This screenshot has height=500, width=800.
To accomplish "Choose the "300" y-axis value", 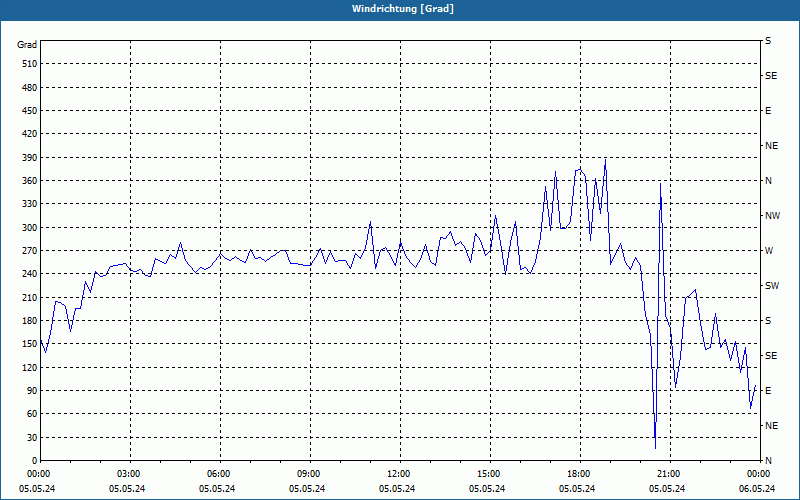I will [x=30, y=228].
